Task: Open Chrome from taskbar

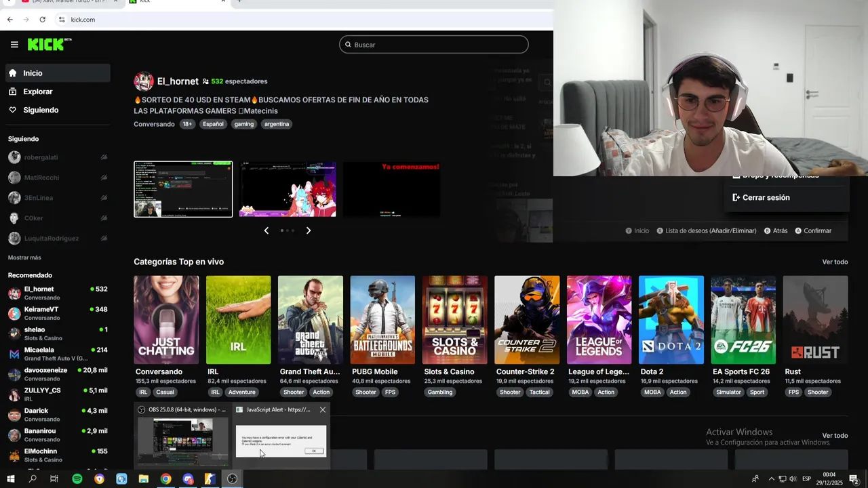Action: 165,479
